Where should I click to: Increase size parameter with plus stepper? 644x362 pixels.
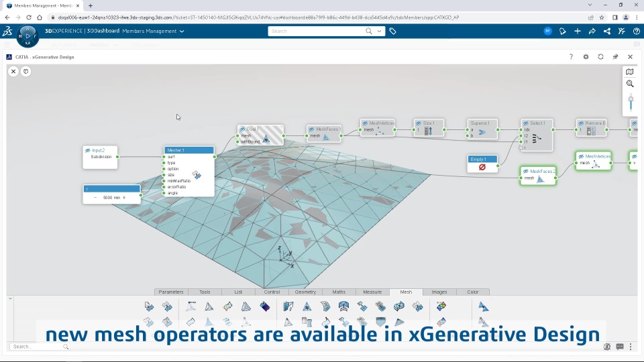pos(124,197)
